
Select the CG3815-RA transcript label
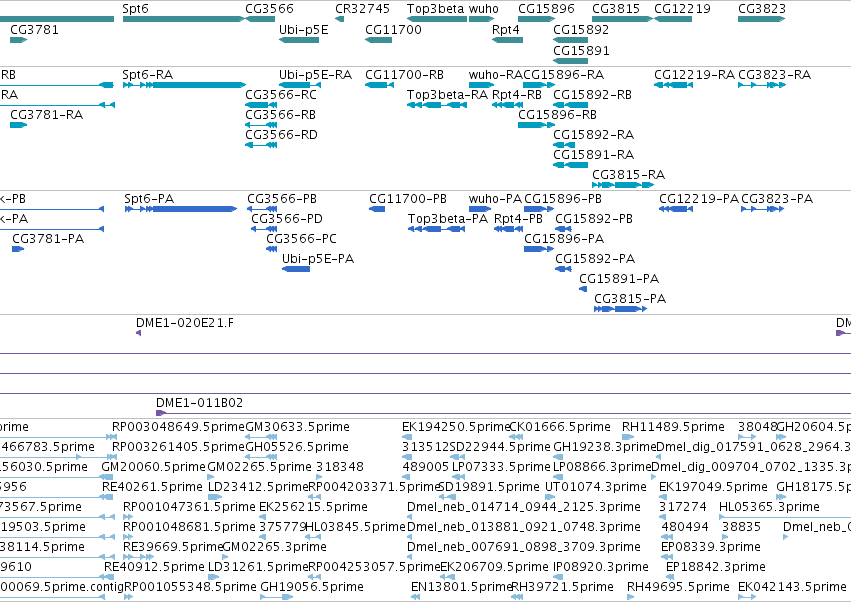[628, 175]
